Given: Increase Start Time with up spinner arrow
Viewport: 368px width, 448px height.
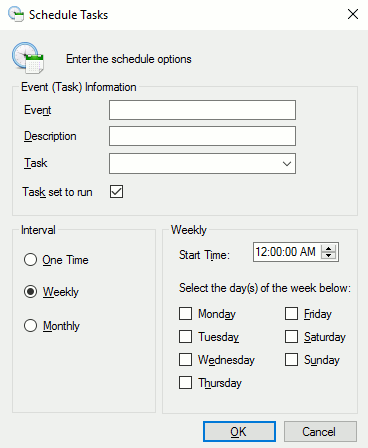Looking at the screenshot, I should pyautogui.click(x=329, y=248).
